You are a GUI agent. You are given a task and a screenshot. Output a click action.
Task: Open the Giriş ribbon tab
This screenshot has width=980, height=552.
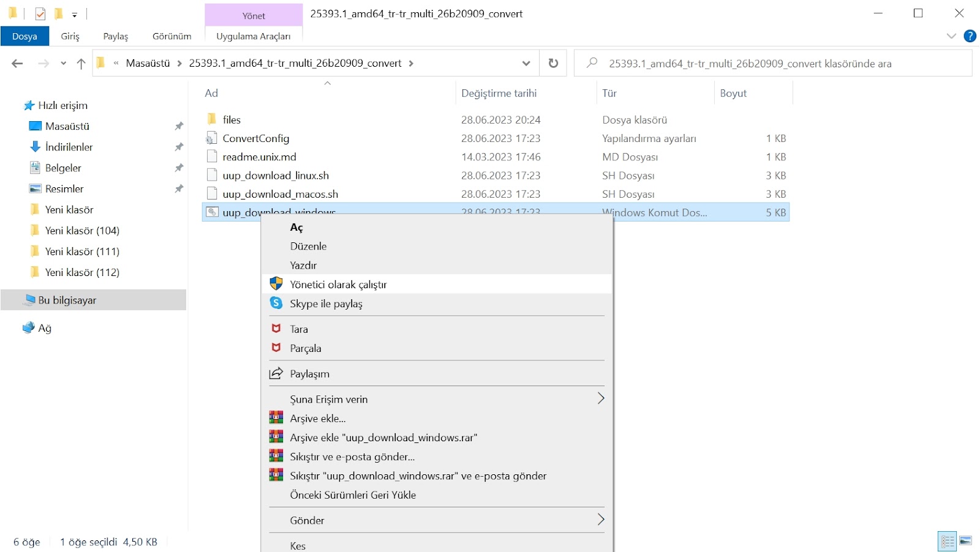click(x=70, y=36)
